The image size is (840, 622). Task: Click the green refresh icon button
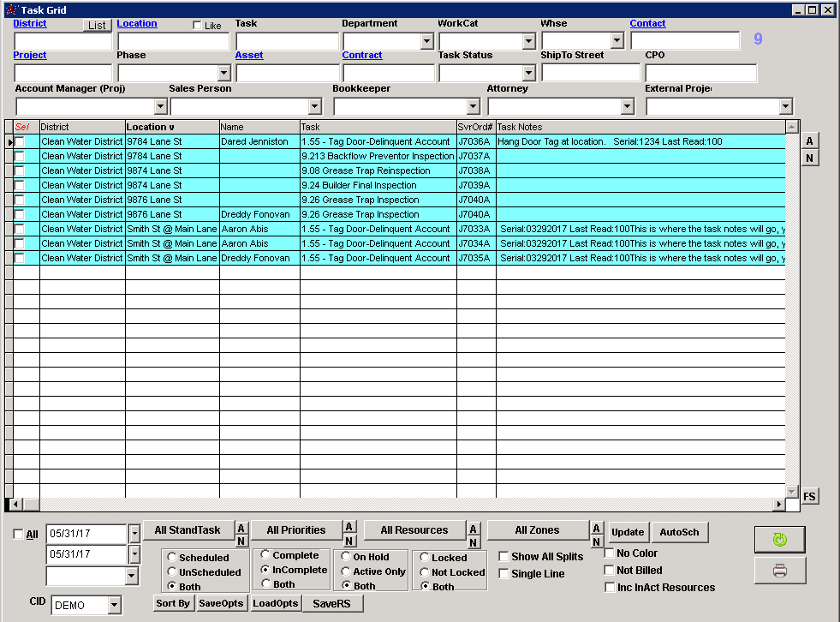coord(779,540)
